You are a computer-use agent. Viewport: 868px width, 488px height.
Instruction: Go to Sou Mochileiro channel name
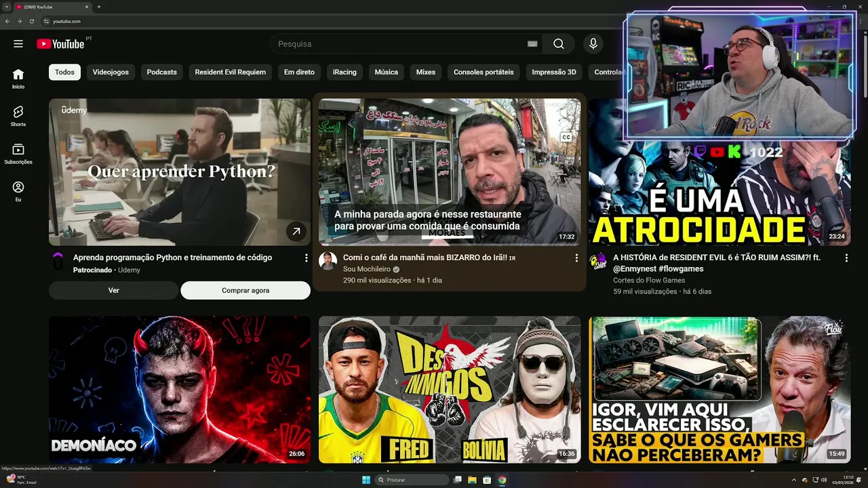(367, 269)
